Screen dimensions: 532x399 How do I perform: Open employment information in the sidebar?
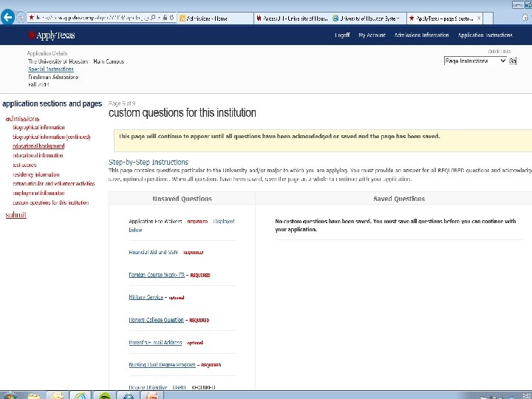click(38, 193)
